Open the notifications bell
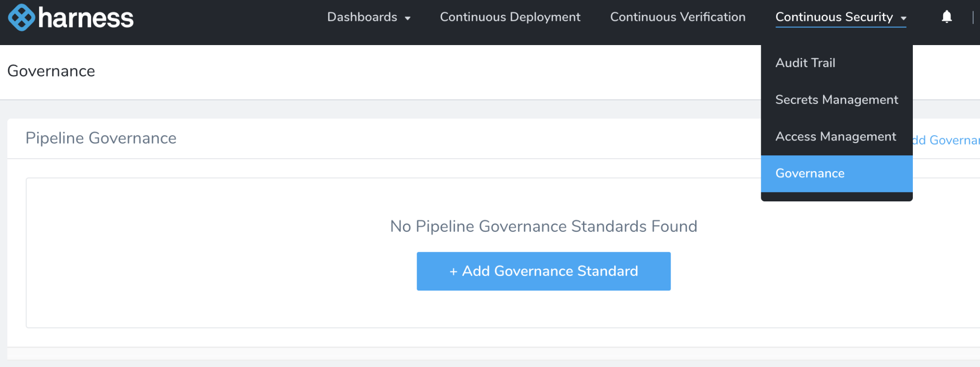This screenshot has width=980, height=367. click(x=947, y=17)
